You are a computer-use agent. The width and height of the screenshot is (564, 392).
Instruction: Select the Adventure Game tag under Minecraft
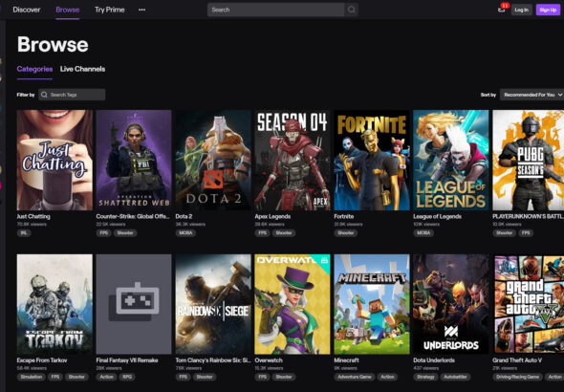(355, 377)
